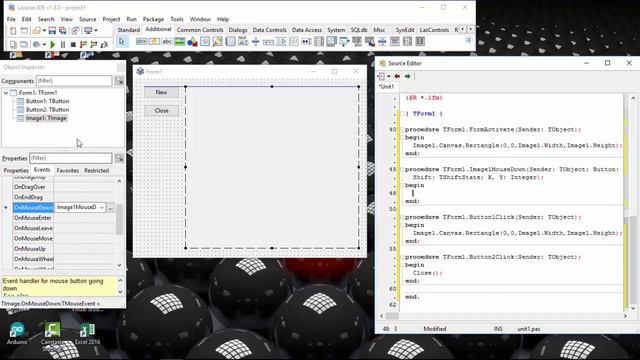Pick the TBitBtn component from palette

(x=141, y=42)
